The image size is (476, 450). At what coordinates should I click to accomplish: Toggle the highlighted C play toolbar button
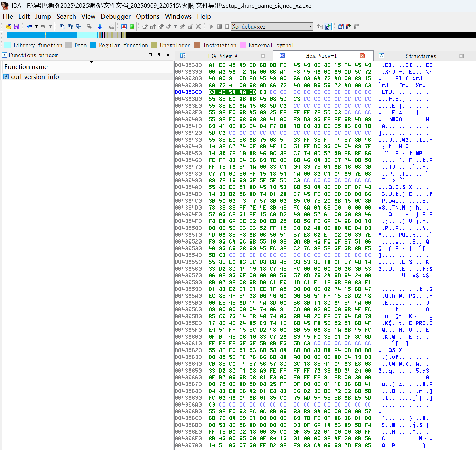coord(328,26)
